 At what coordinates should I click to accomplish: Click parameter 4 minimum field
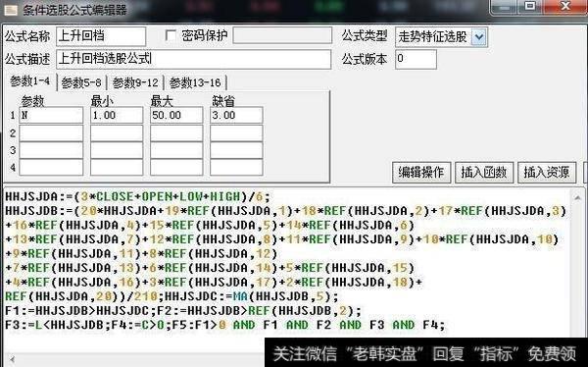pyautogui.click(x=117, y=167)
